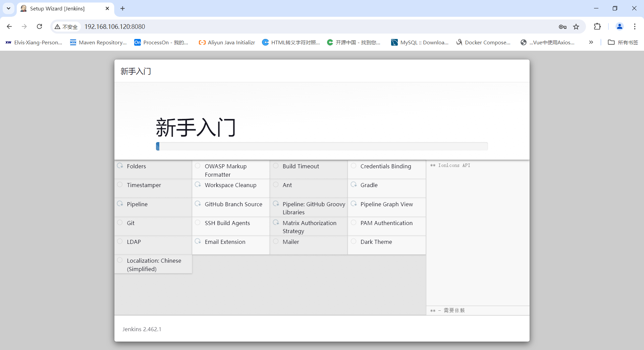Click the Folders plugin installing spinner icon
The width and height of the screenshot is (644, 350).
tap(120, 166)
